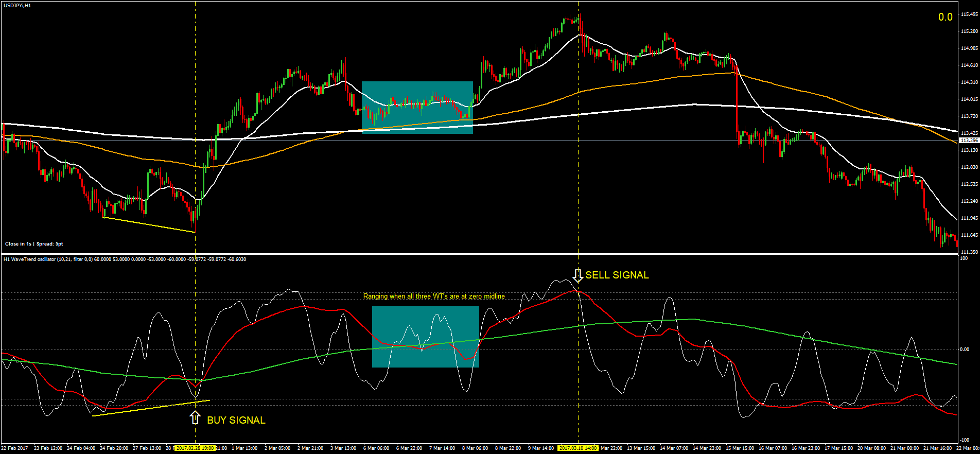The width and height of the screenshot is (980, 454).
Task: Select the SELL SIGNAL text label
Action: 617,275
